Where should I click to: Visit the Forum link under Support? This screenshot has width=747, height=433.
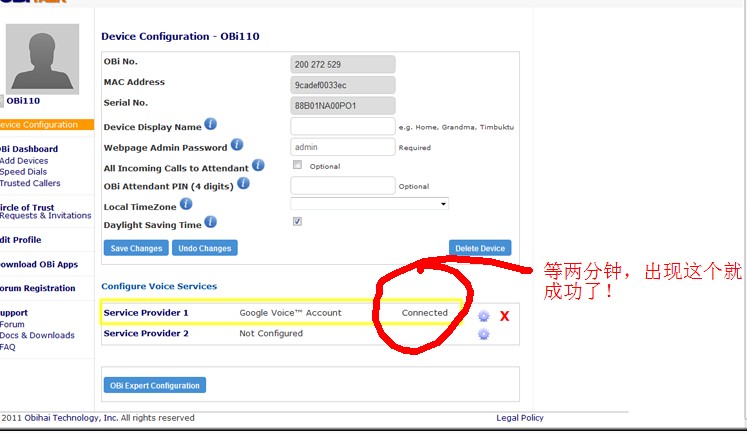pos(12,324)
